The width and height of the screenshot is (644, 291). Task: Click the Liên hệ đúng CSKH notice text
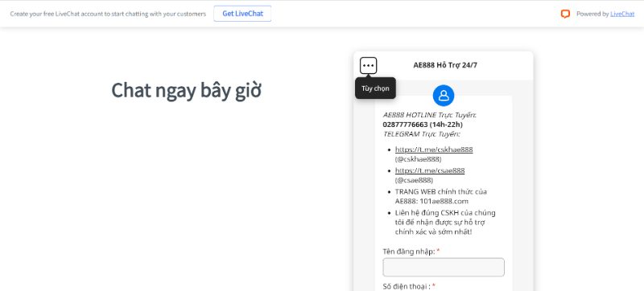point(445,223)
